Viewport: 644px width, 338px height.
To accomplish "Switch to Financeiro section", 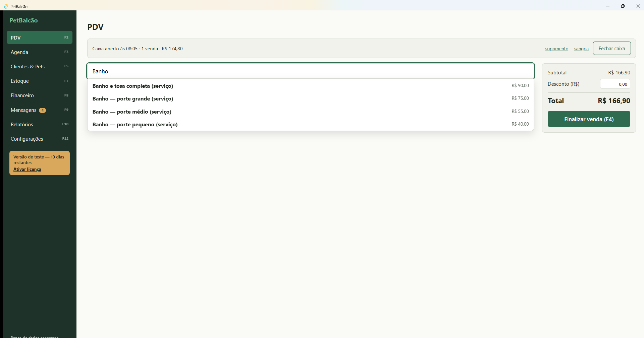I will [40, 95].
